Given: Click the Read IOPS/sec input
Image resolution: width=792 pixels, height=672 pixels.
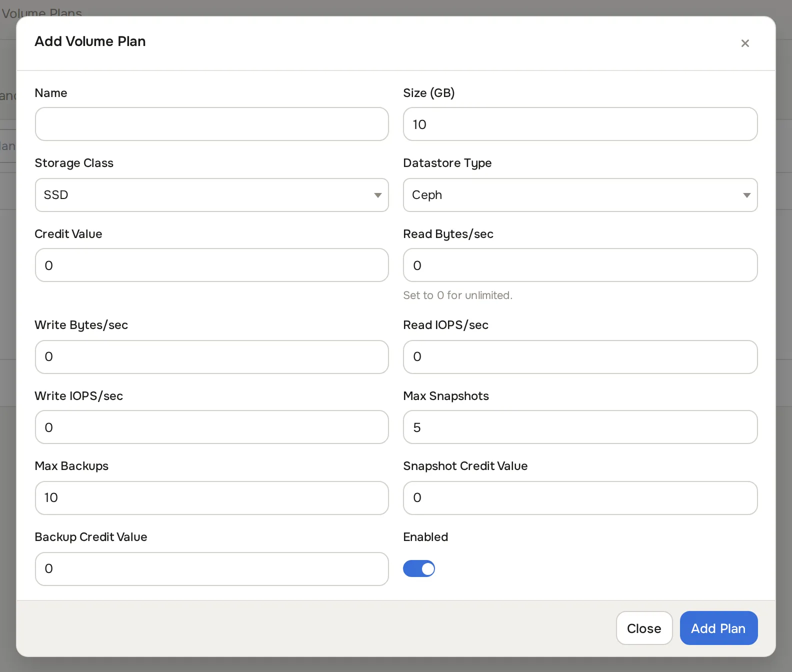Looking at the screenshot, I should [x=580, y=357].
